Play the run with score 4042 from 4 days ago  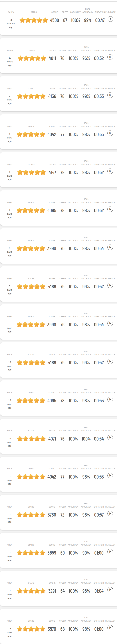click(110, 133)
